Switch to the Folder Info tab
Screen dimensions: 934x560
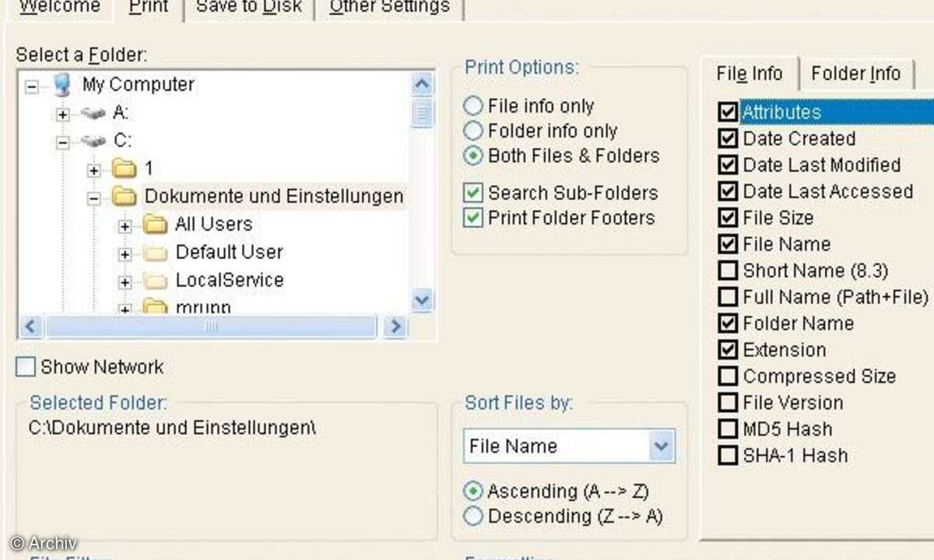[x=855, y=74]
